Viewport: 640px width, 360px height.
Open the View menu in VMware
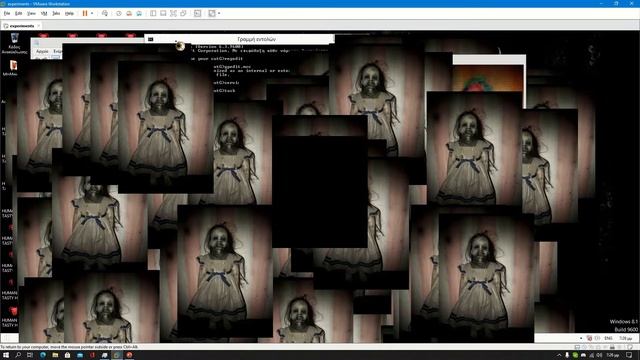pos(31,13)
